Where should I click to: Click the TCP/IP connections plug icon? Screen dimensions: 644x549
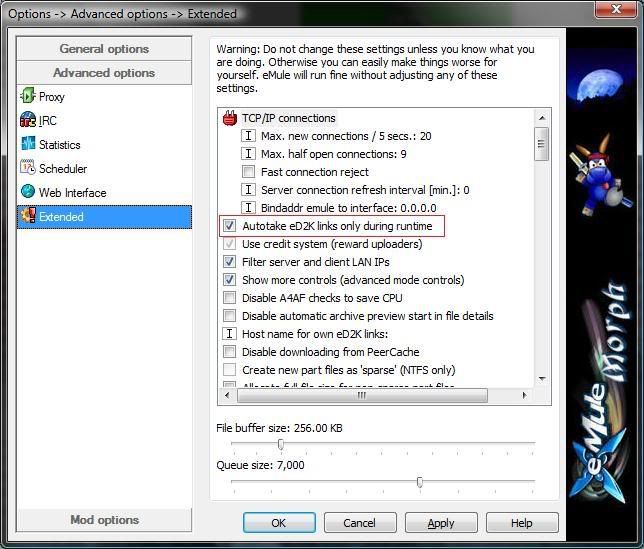point(230,118)
